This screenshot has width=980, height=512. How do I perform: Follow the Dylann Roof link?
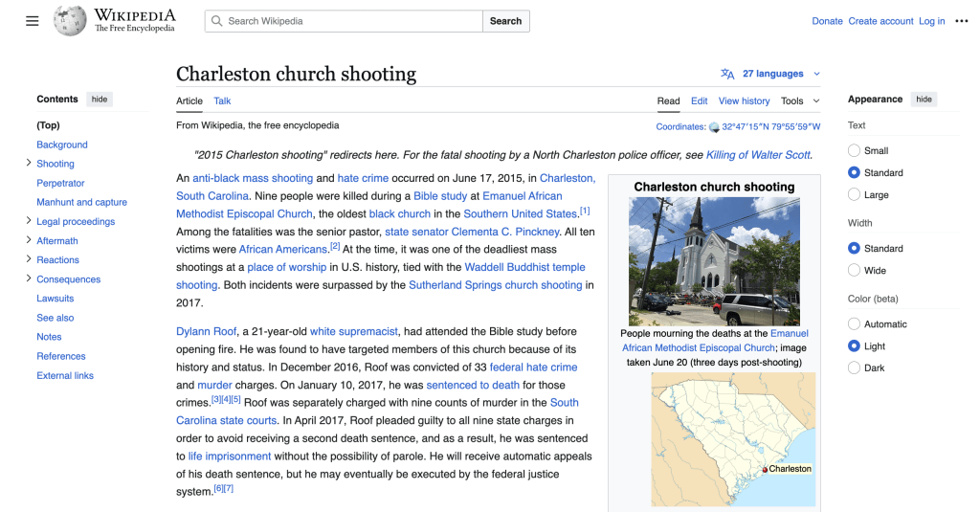tap(205, 331)
